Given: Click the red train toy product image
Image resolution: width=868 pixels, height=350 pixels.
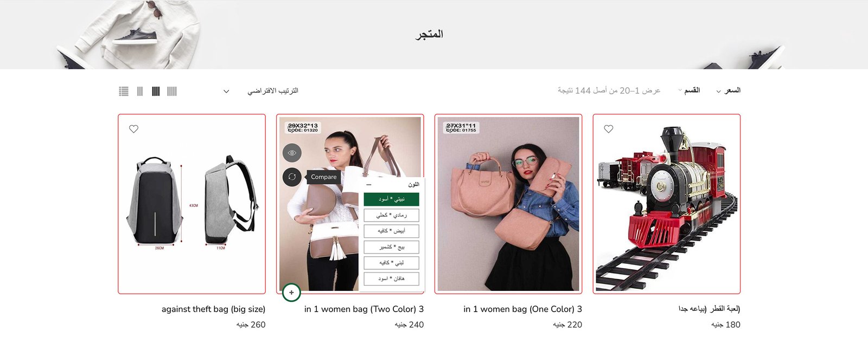Looking at the screenshot, I should click(667, 204).
